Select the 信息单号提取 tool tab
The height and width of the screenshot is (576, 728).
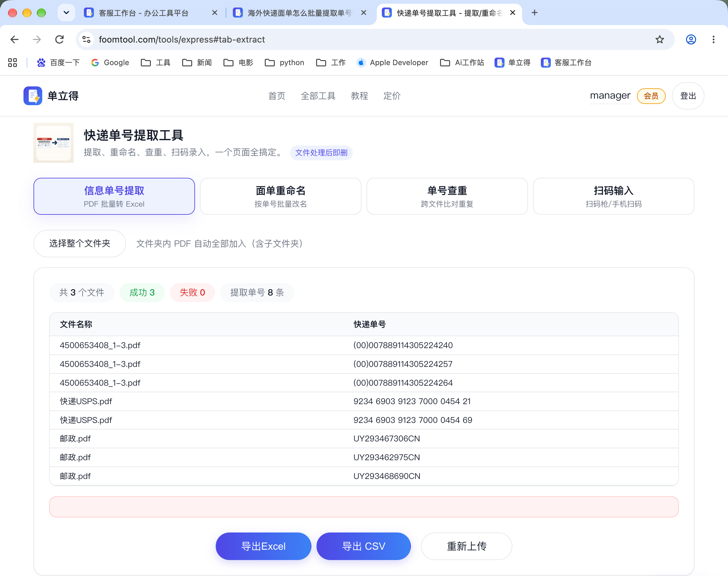pos(114,196)
